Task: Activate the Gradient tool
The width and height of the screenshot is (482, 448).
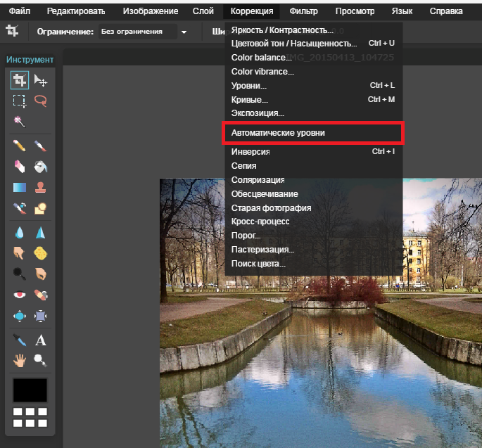Action: [x=20, y=188]
